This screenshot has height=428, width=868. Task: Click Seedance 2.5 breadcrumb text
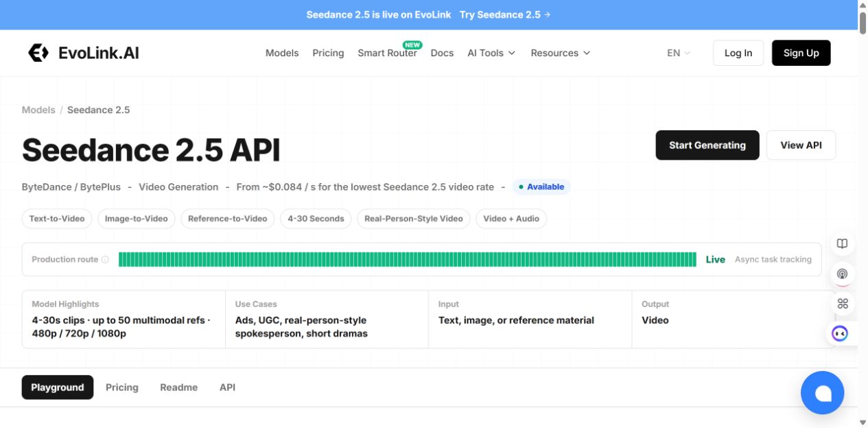click(99, 110)
